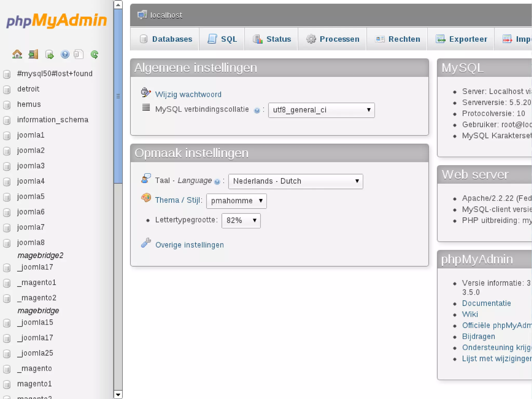Select the joomla6 database

(31, 212)
